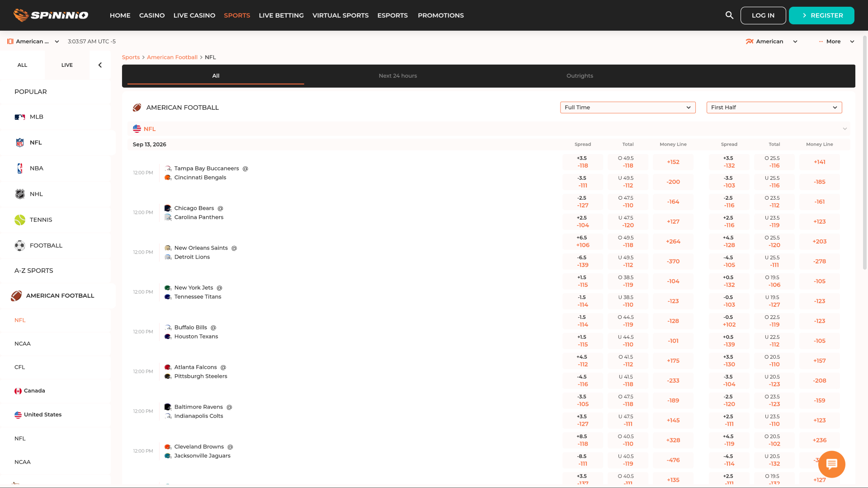Collapse sidebar with the left arrow
The height and width of the screenshot is (488, 868).
click(100, 65)
